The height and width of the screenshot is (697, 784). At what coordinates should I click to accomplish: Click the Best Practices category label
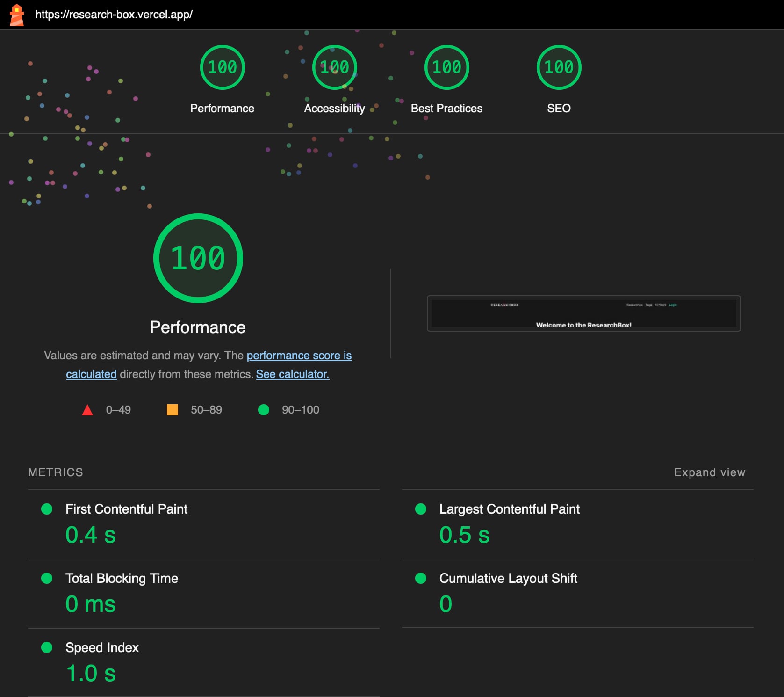click(x=447, y=109)
